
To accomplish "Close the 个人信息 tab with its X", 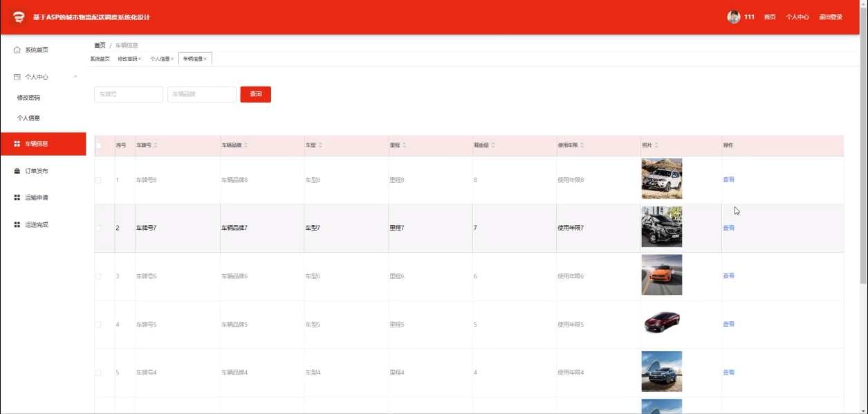I will 172,60.
